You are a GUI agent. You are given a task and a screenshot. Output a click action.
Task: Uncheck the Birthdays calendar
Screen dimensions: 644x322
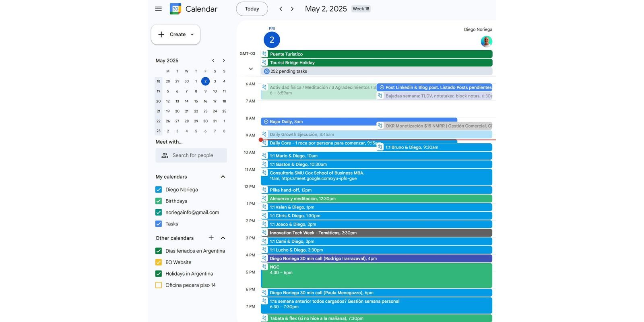click(x=159, y=201)
